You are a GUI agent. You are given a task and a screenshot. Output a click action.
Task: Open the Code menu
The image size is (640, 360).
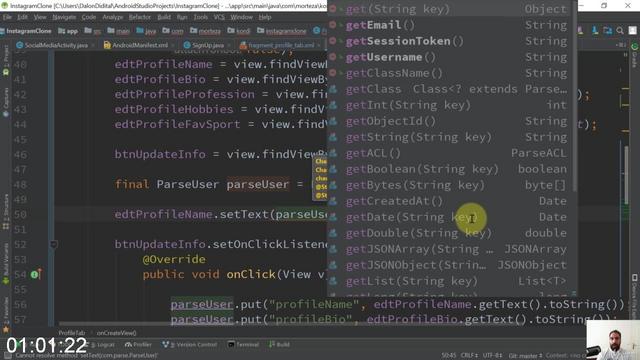[x=89, y=17]
